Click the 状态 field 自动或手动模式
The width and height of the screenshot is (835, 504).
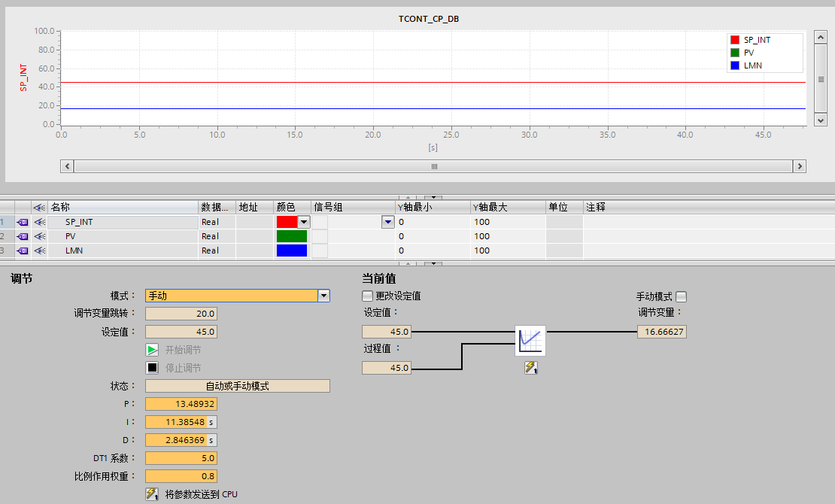(x=238, y=386)
